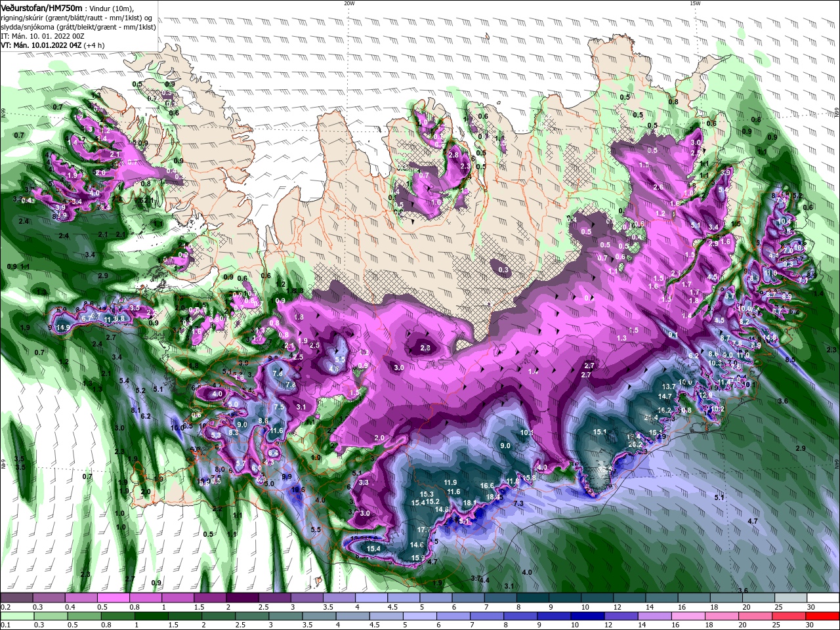Click the Veðurstofan/HM750m title text

41,7
